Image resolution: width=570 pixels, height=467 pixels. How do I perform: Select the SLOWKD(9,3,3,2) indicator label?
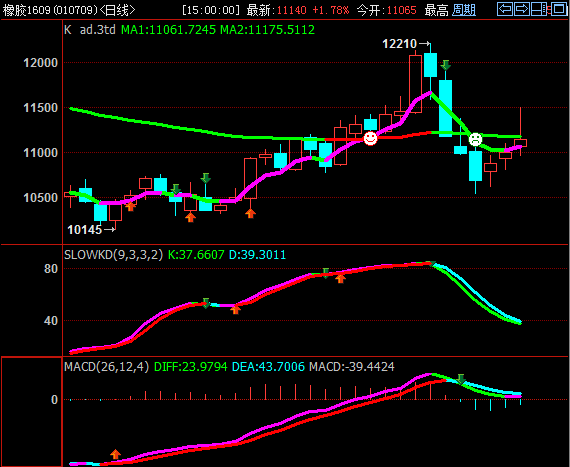[113, 255]
